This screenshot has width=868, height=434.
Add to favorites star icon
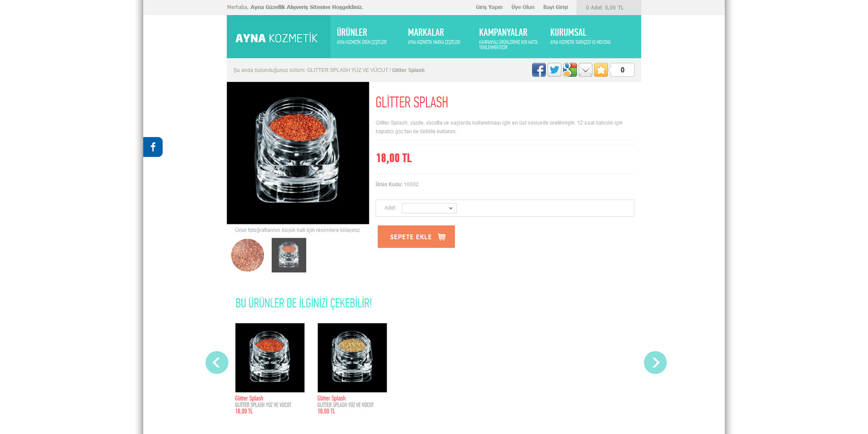(601, 70)
